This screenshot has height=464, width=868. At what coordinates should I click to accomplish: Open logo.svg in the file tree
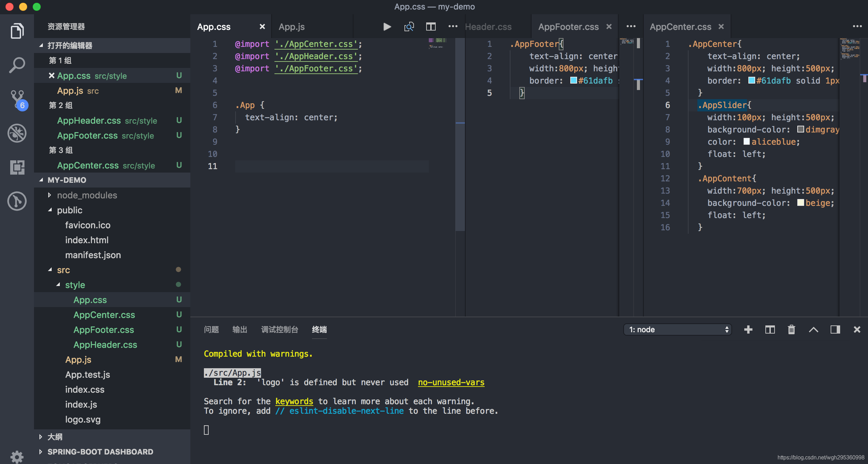112,420
